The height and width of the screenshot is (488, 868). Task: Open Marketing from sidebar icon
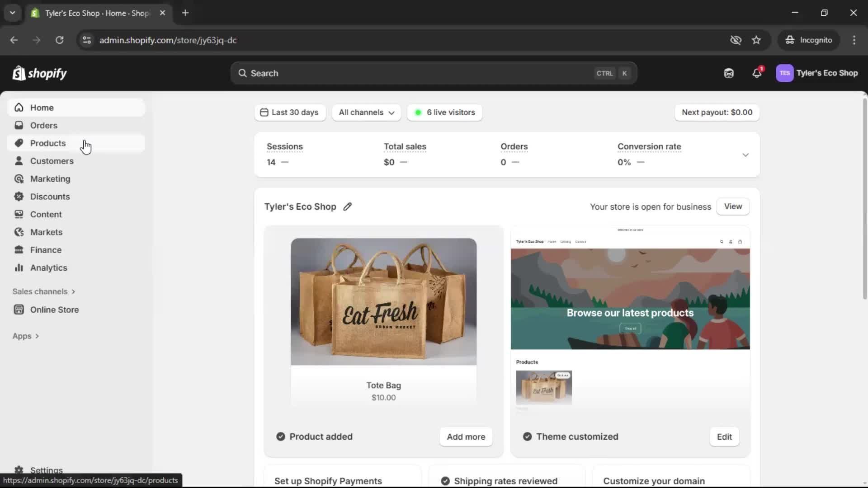(19, 179)
